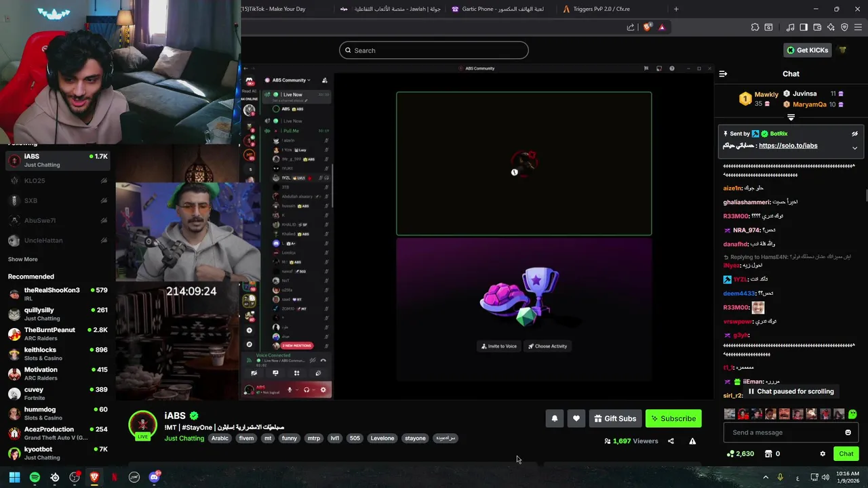Image resolution: width=868 pixels, height=488 pixels.
Task: Resume chat via Chat paused for scrolling
Action: point(791,392)
